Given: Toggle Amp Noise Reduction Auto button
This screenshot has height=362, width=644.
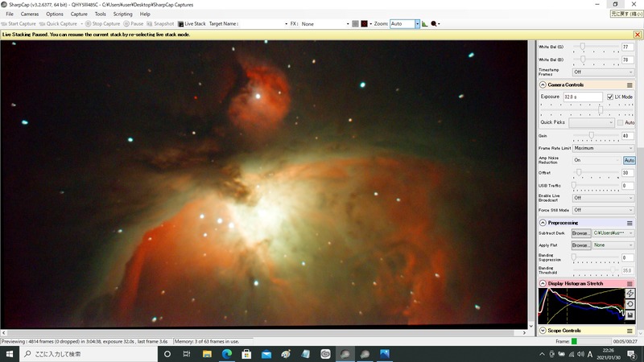Looking at the screenshot, I should coord(629,160).
